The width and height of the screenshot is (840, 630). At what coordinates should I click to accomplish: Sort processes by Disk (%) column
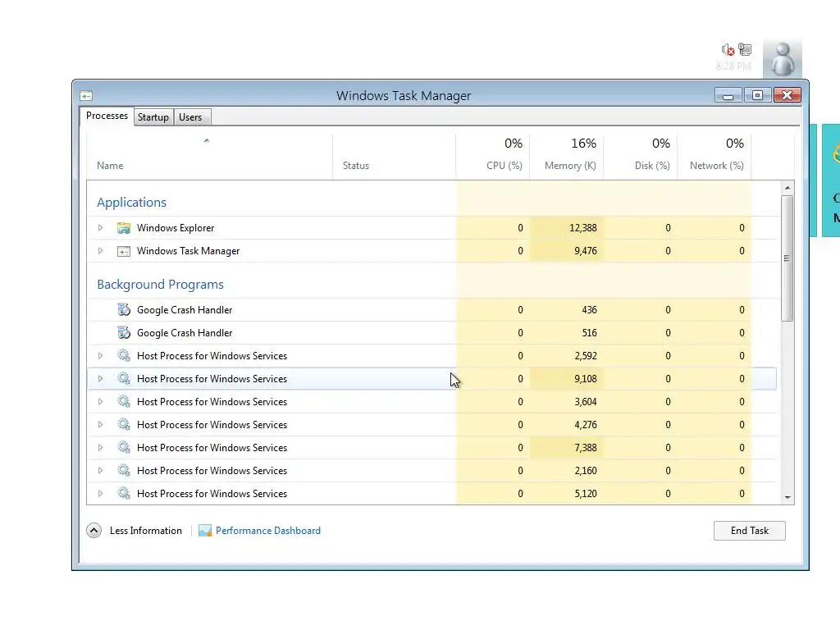[641, 157]
